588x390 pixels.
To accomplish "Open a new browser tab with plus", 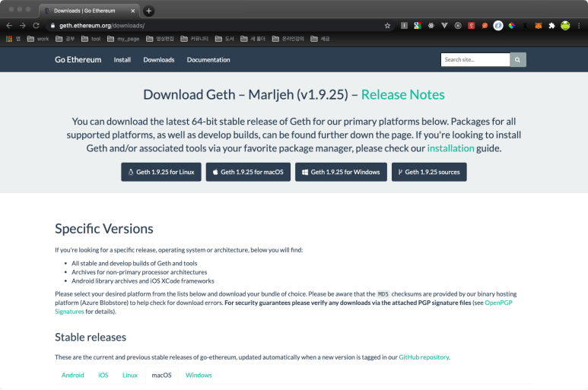I will pyautogui.click(x=148, y=11).
